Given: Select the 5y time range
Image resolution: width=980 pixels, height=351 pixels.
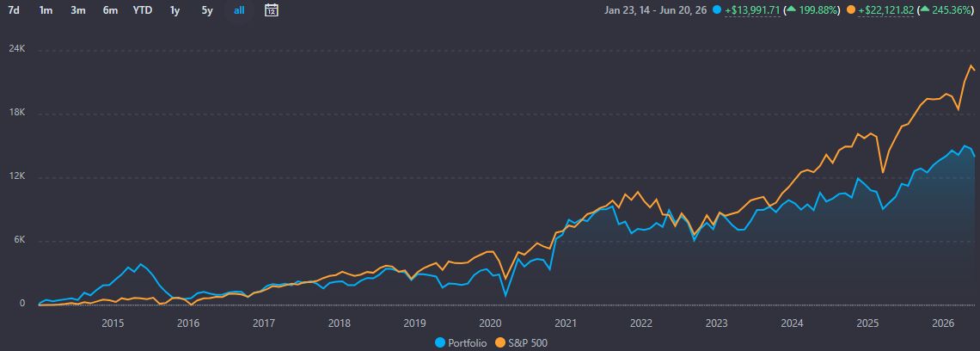Looking at the screenshot, I should coord(207,10).
